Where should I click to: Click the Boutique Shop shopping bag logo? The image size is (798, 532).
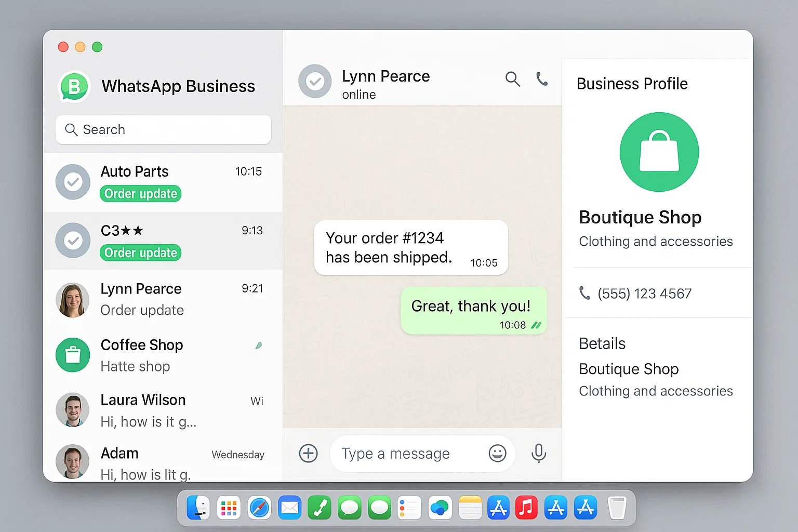point(659,152)
